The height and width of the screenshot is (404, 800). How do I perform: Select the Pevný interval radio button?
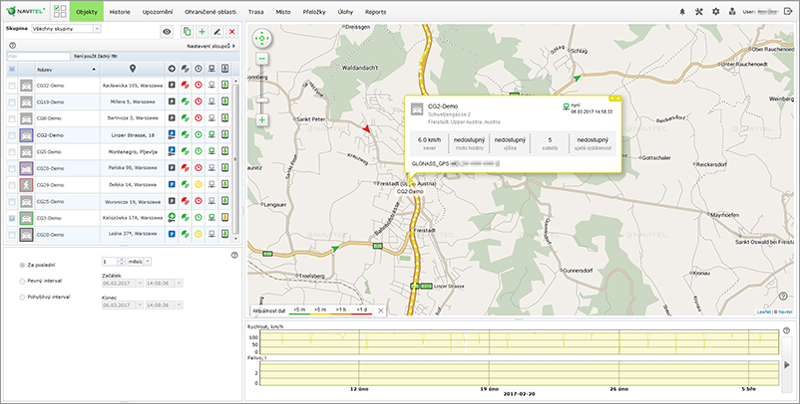[23, 282]
